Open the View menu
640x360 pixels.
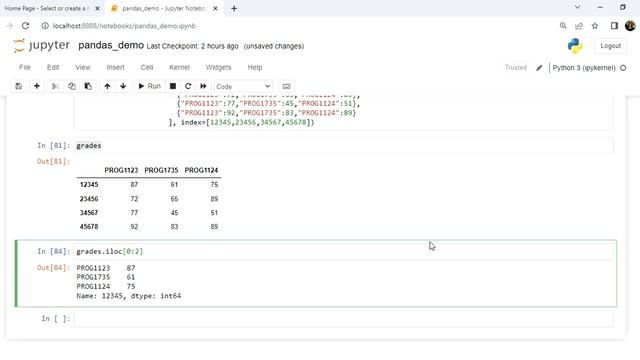click(83, 67)
